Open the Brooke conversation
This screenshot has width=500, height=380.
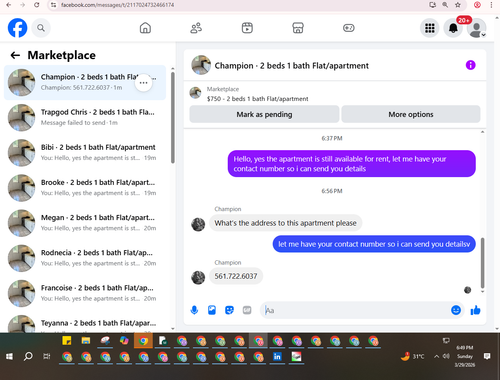pos(85,188)
